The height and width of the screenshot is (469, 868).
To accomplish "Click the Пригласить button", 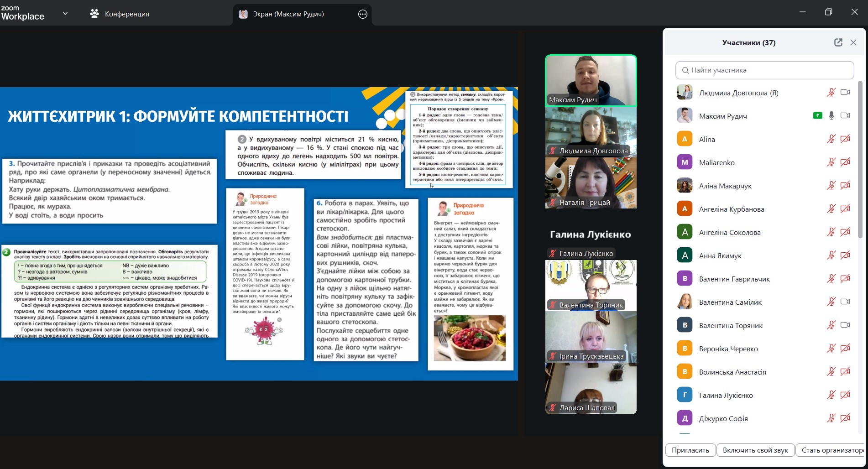I will pos(690,450).
